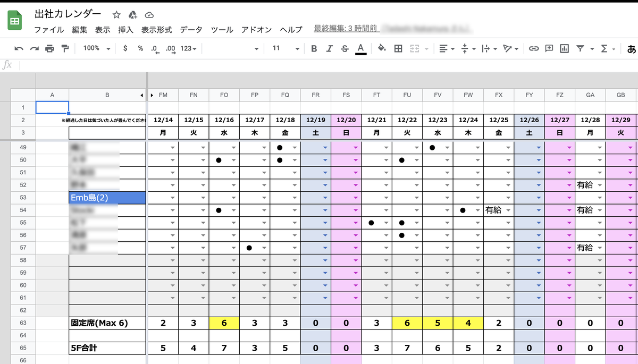Open the 挿入 menu
638x364 pixels.
(125, 30)
